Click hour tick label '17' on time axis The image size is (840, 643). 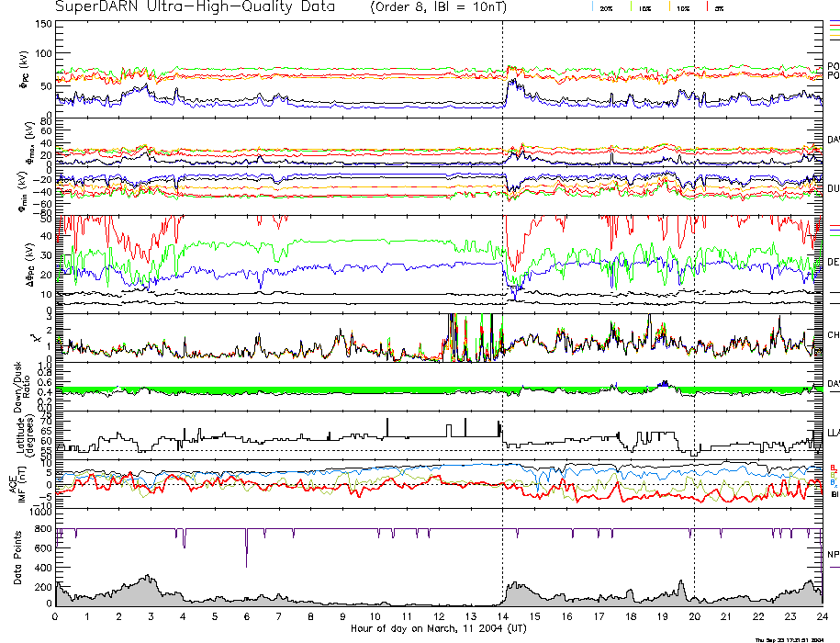click(x=599, y=616)
